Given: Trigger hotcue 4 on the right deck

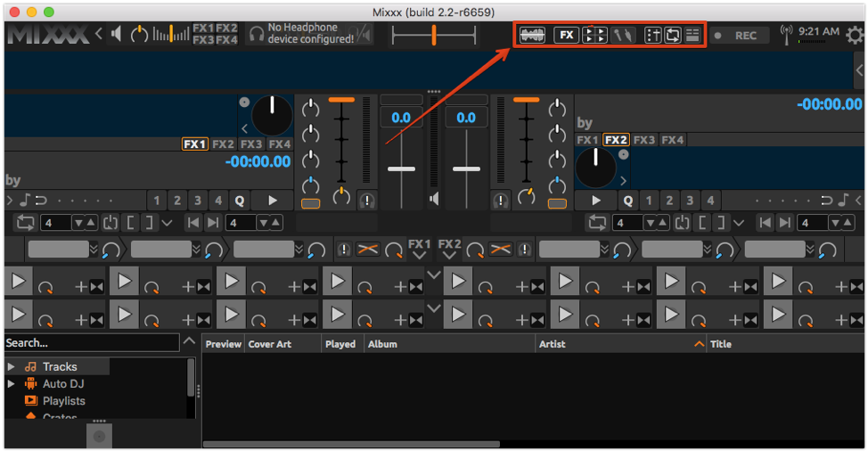Looking at the screenshot, I should tap(711, 201).
